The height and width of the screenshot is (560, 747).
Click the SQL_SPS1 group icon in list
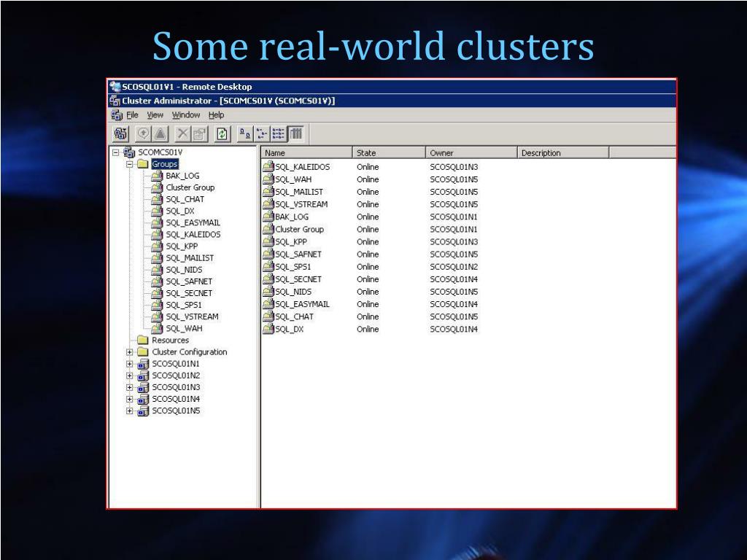coord(268,266)
